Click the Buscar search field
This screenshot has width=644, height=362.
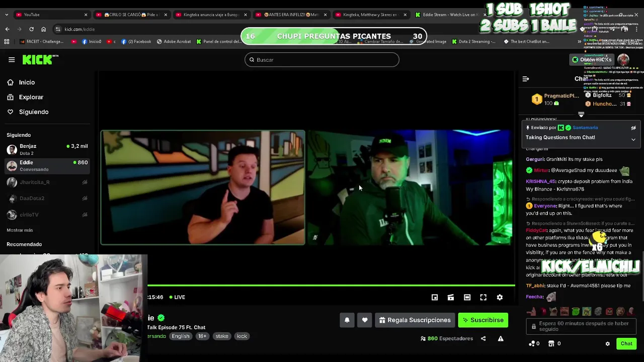pyautogui.click(x=322, y=60)
